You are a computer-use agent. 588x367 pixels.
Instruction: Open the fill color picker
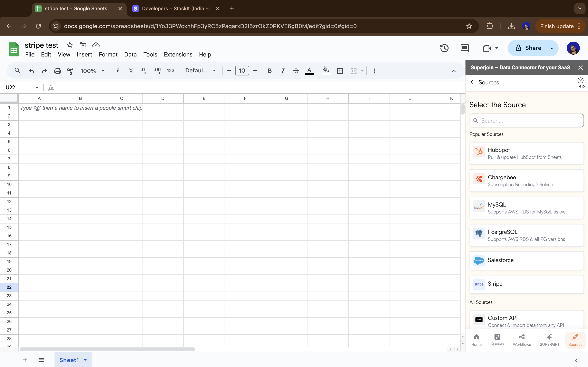(x=326, y=71)
